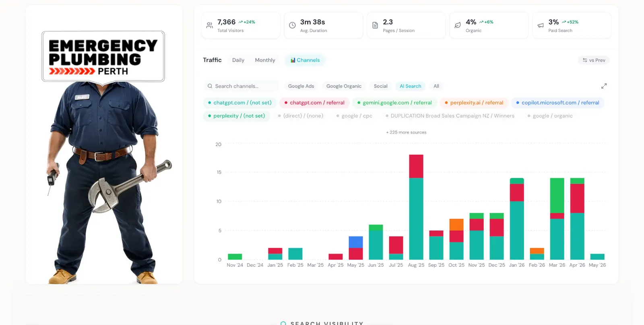Click the Traffic section heading
This screenshot has width=644, height=325.
point(212,60)
